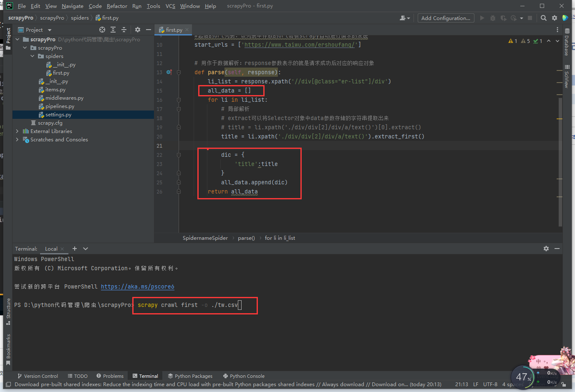This screenshot has height=392, width=575.
Task: Click the Stop square icon in the toolbar
Action: pyautogui.click(x=530, y=18)
